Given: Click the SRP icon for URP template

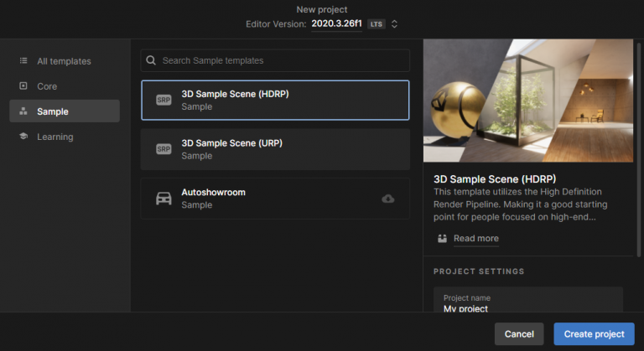Looking at the screenshot, I should tap(164, 149).
